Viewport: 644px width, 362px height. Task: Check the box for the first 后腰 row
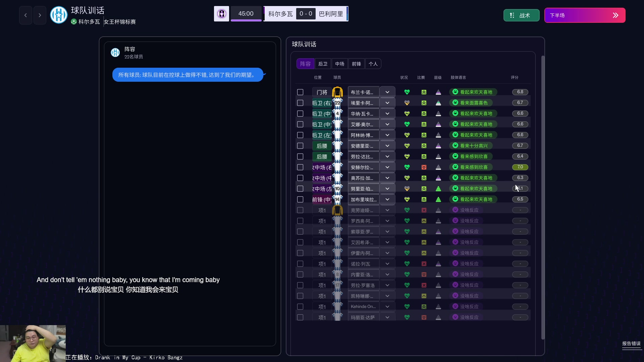point(300,146)
